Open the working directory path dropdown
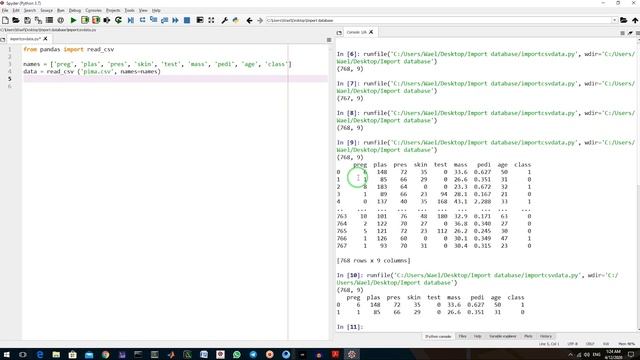 (614, 20)
